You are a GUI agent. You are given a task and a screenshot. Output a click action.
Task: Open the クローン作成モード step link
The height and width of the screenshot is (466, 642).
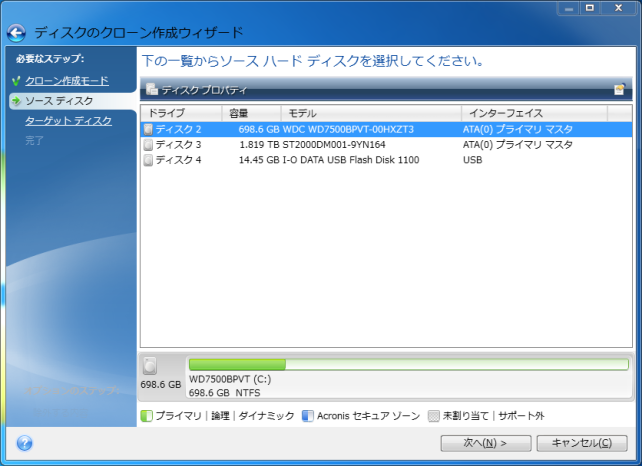pos(67,81)
